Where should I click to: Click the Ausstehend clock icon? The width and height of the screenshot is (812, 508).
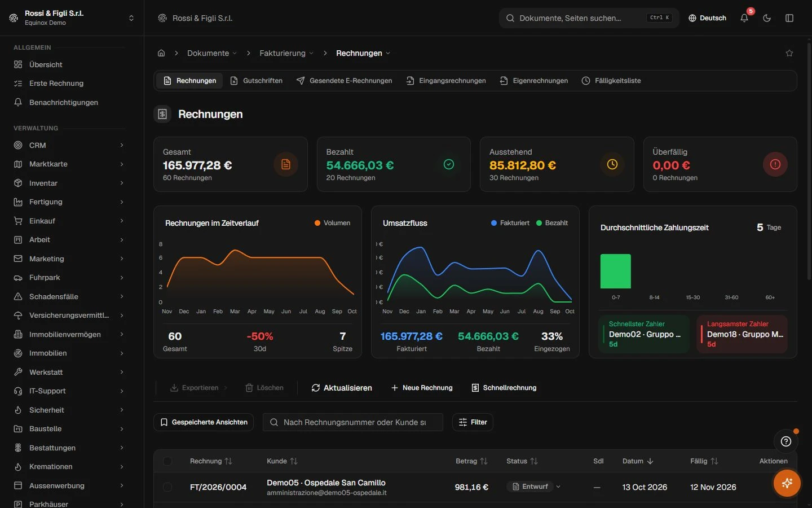point(612,164)
